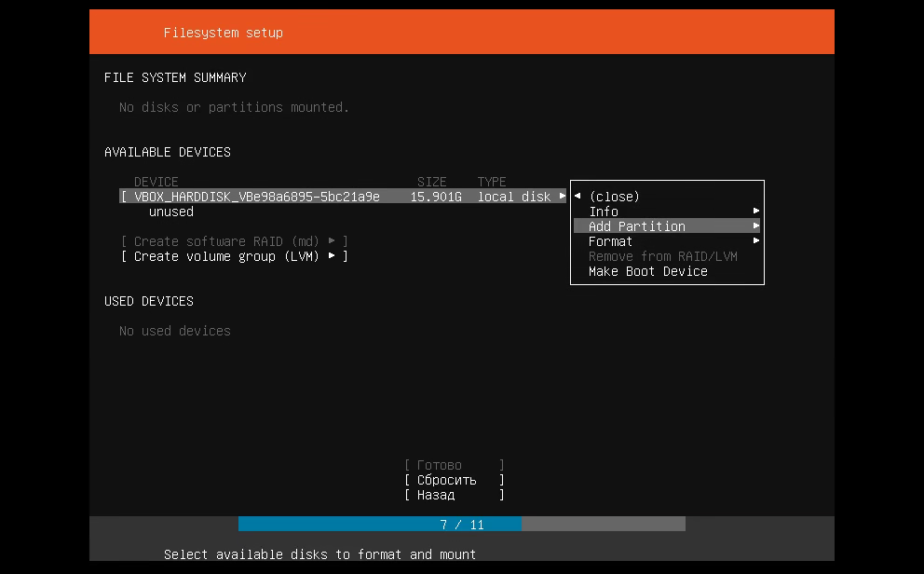The image size is (924, 574).
Task: Expand the Create volume group (LVM) arrow
Action: pos(332,256)
